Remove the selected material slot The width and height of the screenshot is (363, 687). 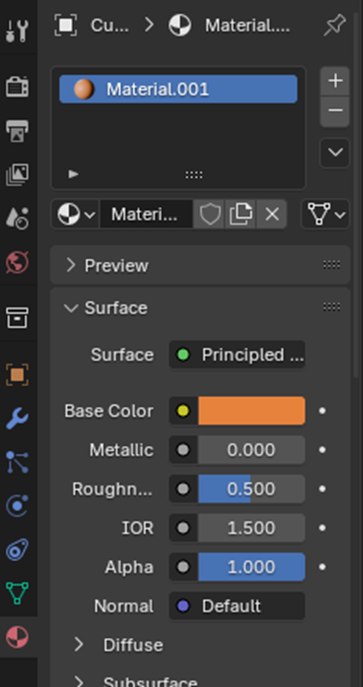tap(335, 111)
